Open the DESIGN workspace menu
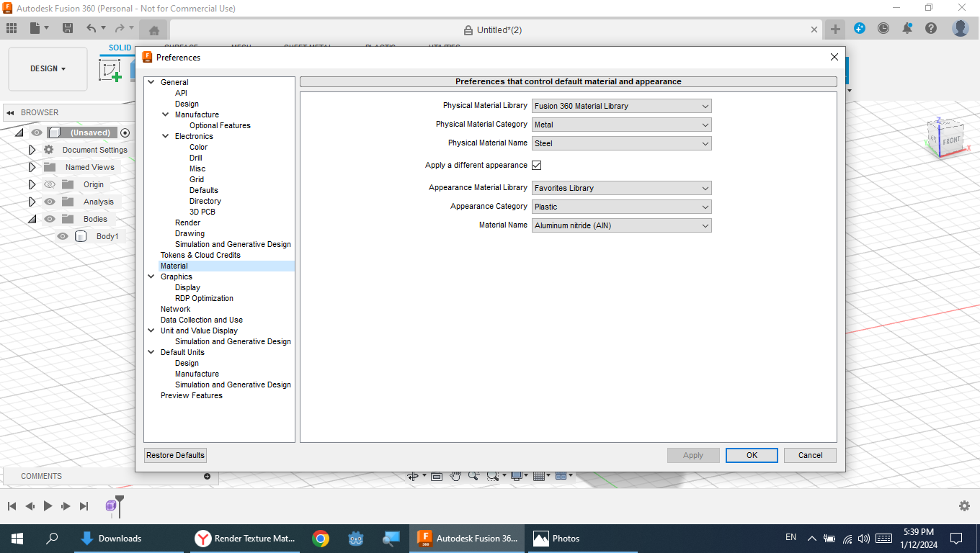The width and height of the screenshot is (980, 553). point(48,68)
